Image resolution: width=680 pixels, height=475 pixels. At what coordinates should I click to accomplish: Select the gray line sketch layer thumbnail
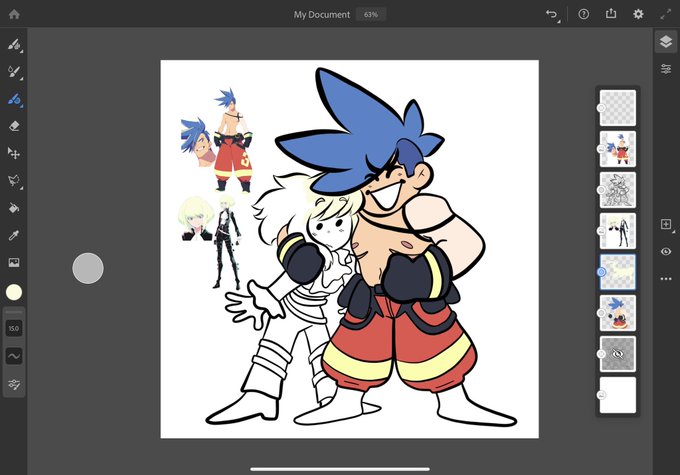tap(618, 190)
